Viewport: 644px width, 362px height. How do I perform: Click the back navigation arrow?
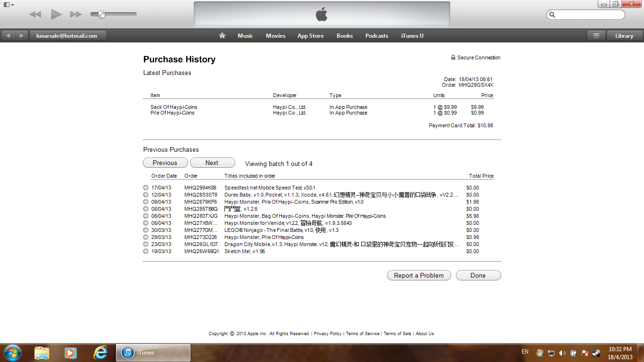(x=8, y=36)
